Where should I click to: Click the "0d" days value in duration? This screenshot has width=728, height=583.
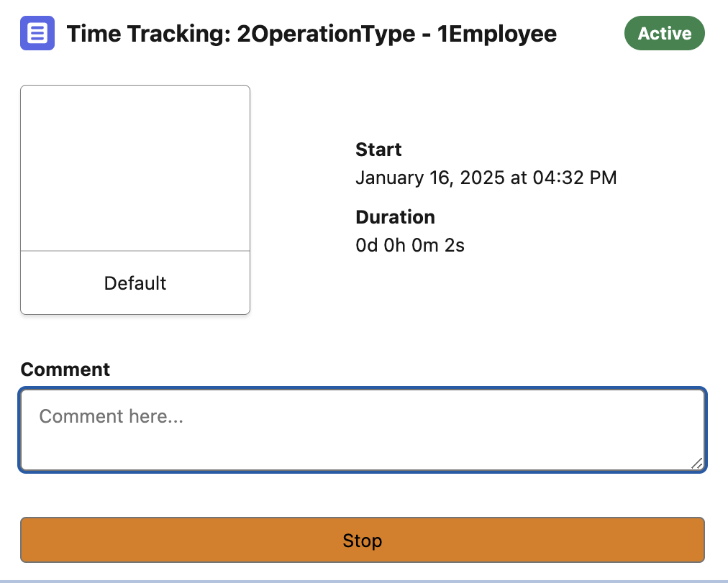pos(367,245)
